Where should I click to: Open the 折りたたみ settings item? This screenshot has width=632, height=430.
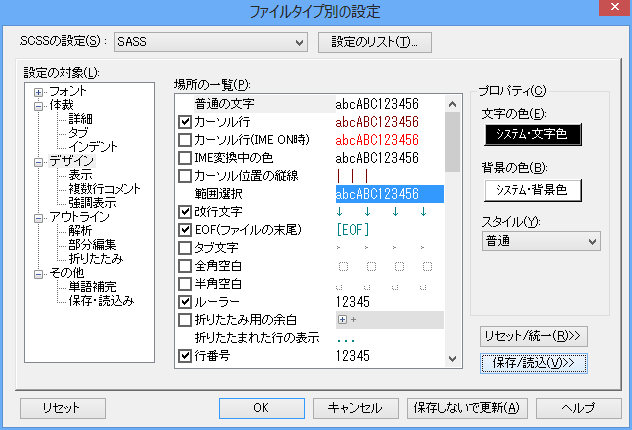tap(95, 258)
